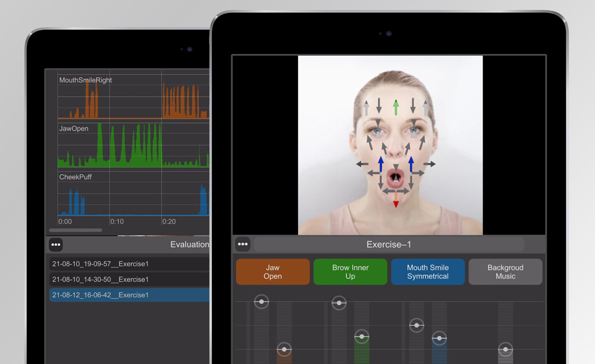
Task: Click the red downward arrow on the chin
Action: tap(396, 200)
